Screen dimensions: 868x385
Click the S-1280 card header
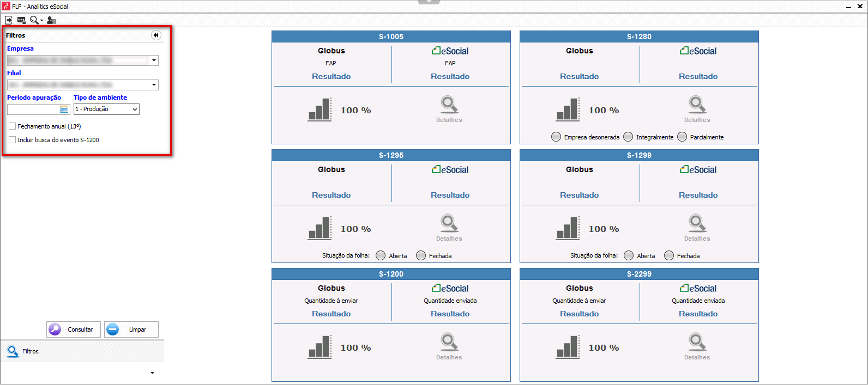(639, 36)
